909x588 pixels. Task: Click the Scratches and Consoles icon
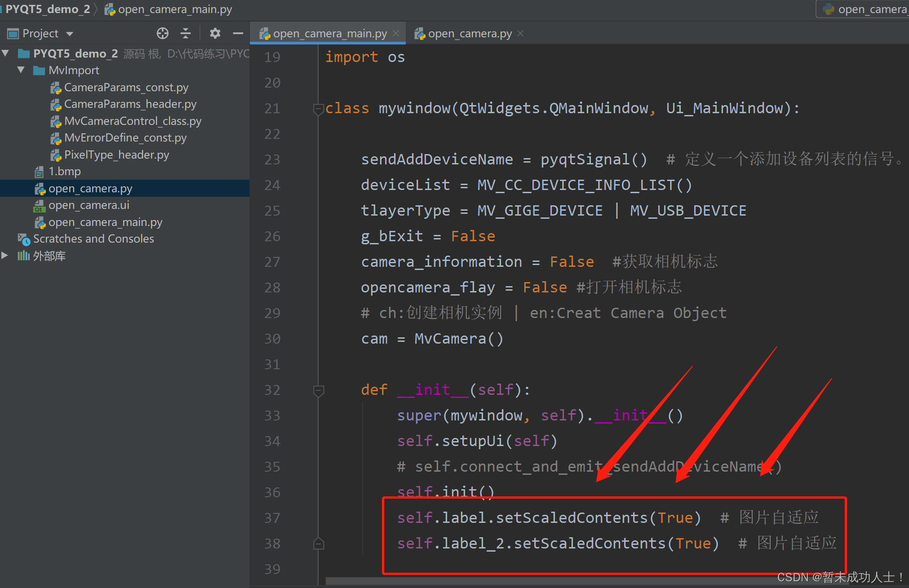click(x=24, y=239)
